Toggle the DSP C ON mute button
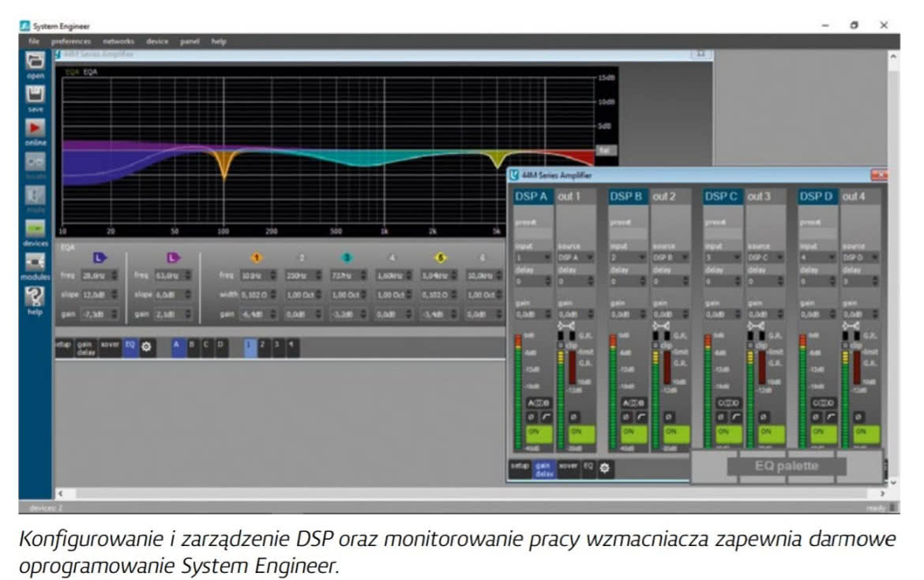The width and height of the screenshot is (924, 580). tap(728, 435)
